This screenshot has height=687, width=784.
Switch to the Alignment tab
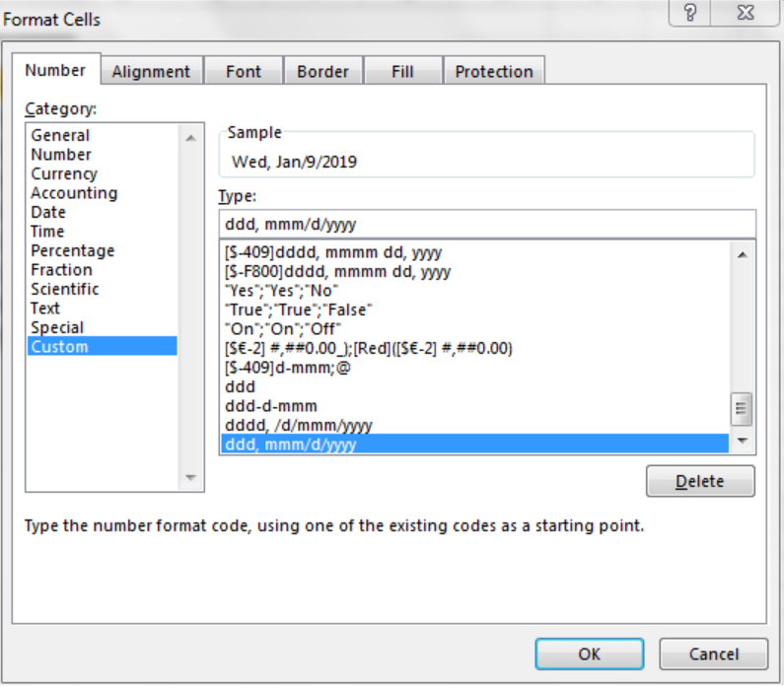click(x=151, y=71)
